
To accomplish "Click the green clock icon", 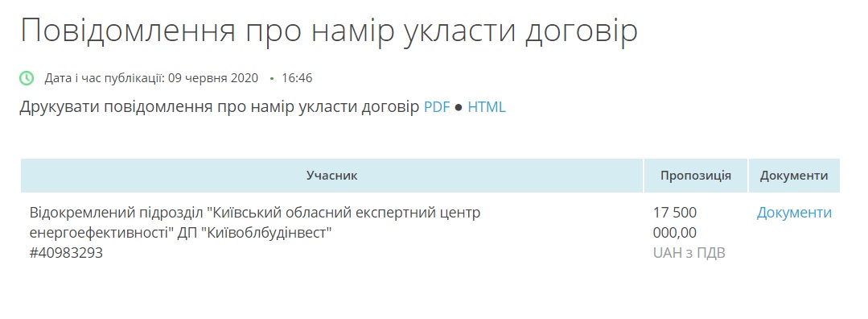I will pos(27,78).
